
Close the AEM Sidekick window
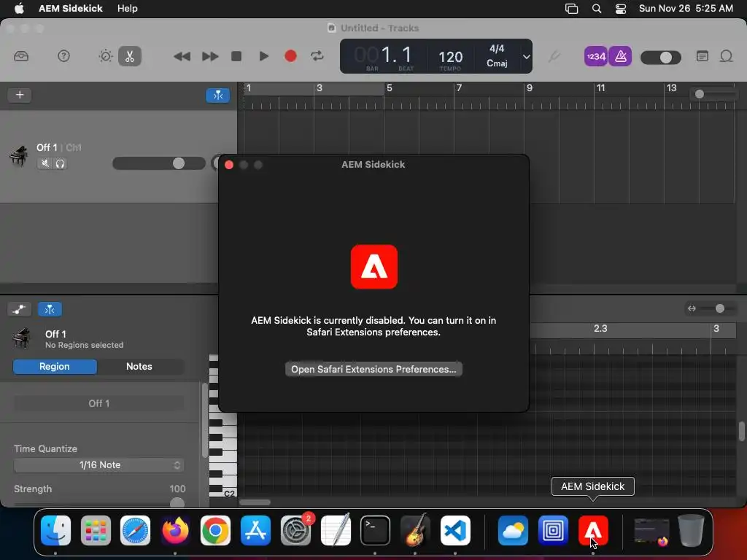[229, 165]
